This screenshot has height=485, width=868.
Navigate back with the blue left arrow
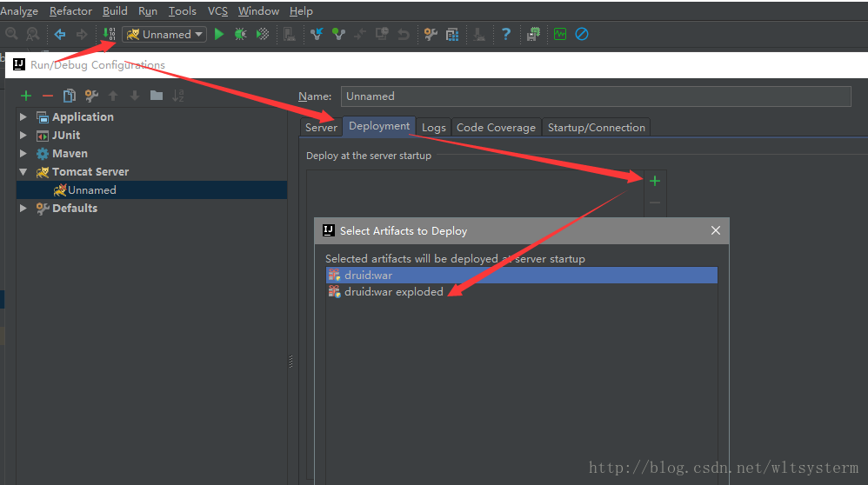tap(60, 34)
